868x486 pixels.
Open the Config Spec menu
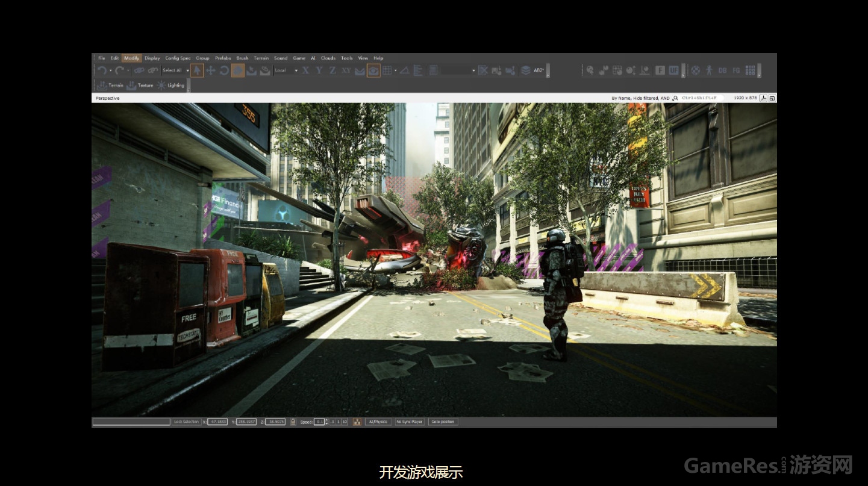point(178,58)
